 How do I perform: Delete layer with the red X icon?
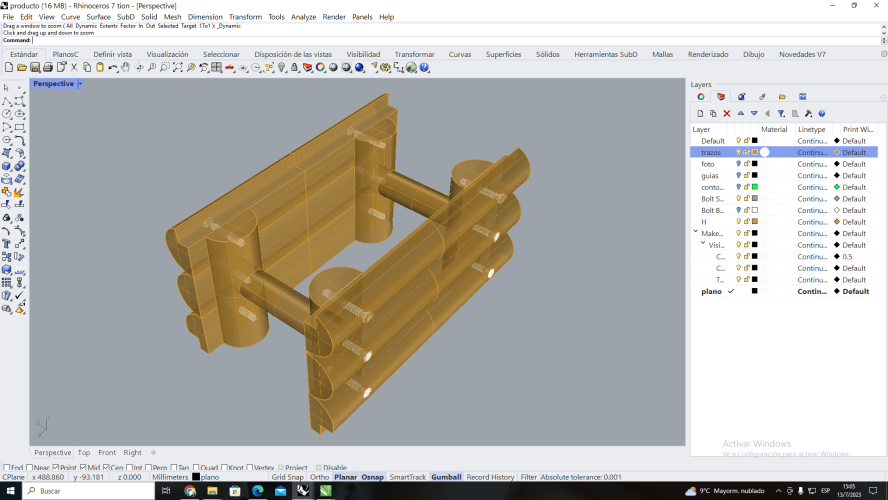point(727,114)
